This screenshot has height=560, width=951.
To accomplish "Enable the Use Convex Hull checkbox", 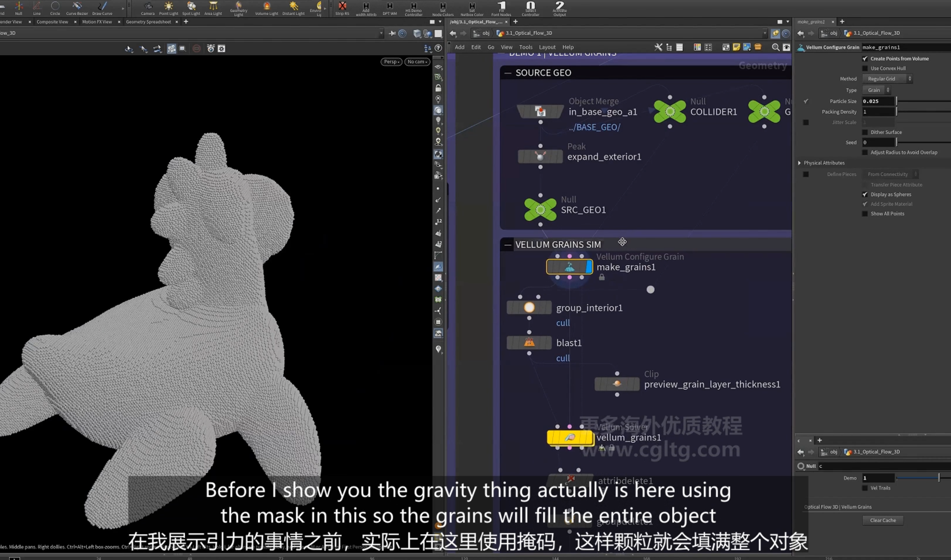I will pos(865,68).
